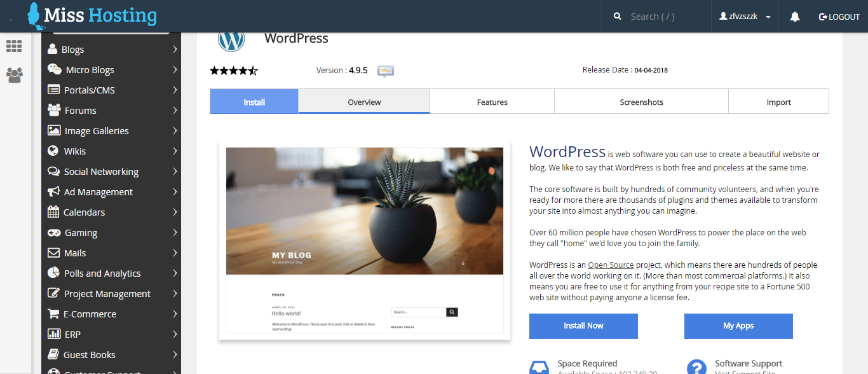Screen dimensions: 868x374
Task: Expand the Blogs category chevron
Action: [x=175, y=49]
